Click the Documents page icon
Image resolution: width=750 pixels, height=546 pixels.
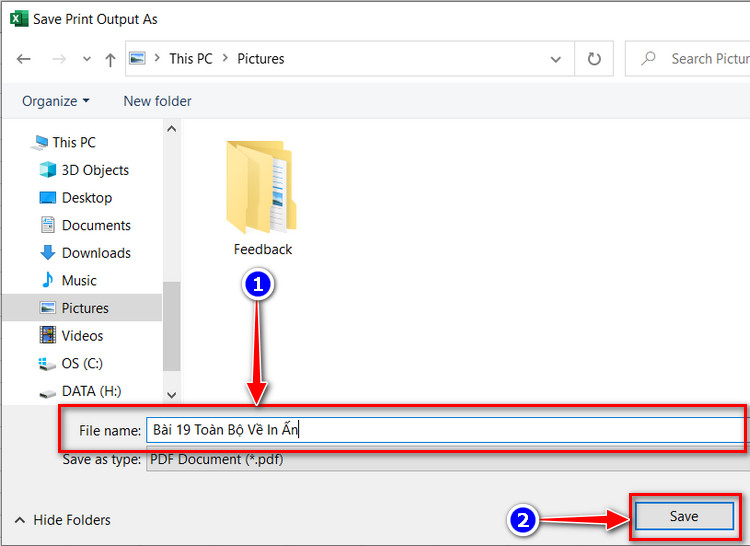(47, 225)
